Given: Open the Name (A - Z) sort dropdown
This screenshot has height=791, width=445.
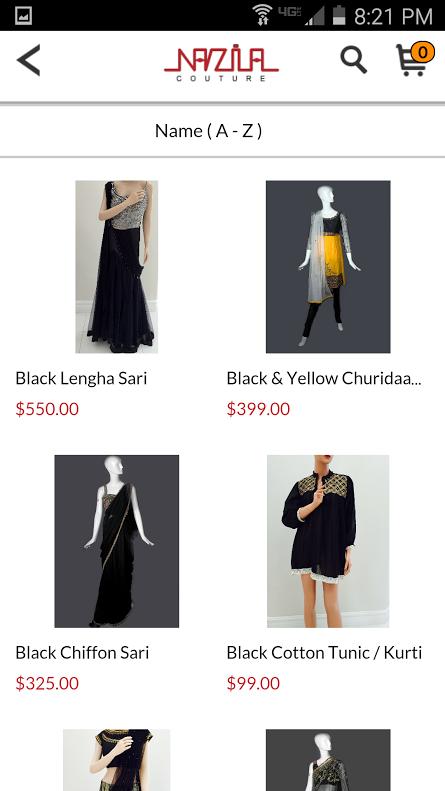Looking at the screenshot, I should (222, 131).
